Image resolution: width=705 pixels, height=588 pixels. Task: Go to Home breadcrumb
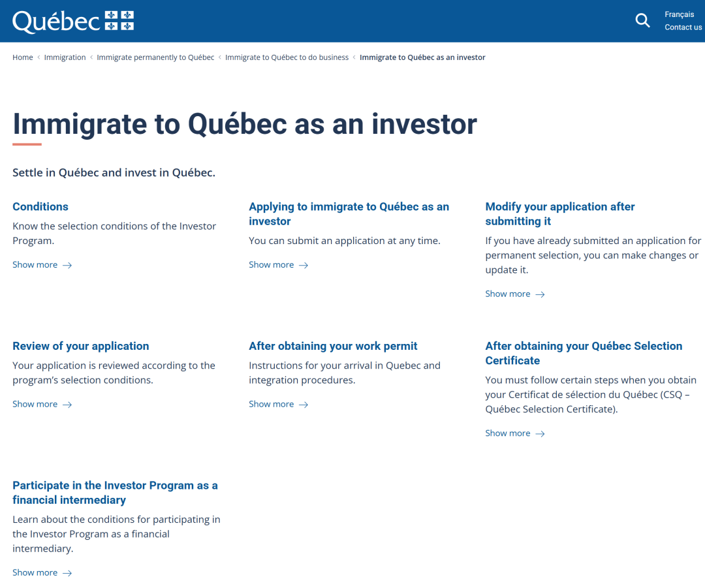pyautogui.click(x=23, y=57)
